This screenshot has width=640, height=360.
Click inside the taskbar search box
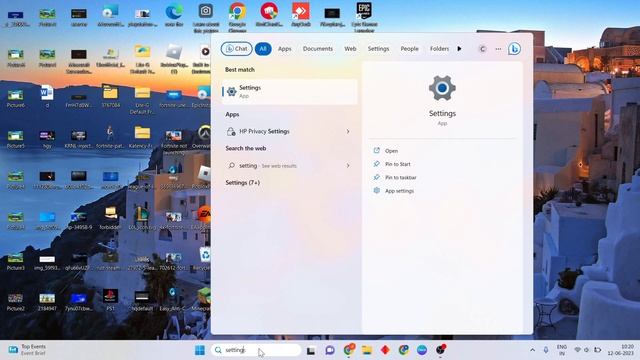click(256, 350)
